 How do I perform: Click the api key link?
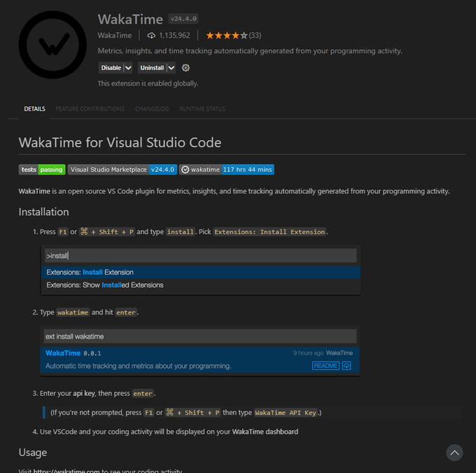[x=84, y=393]
